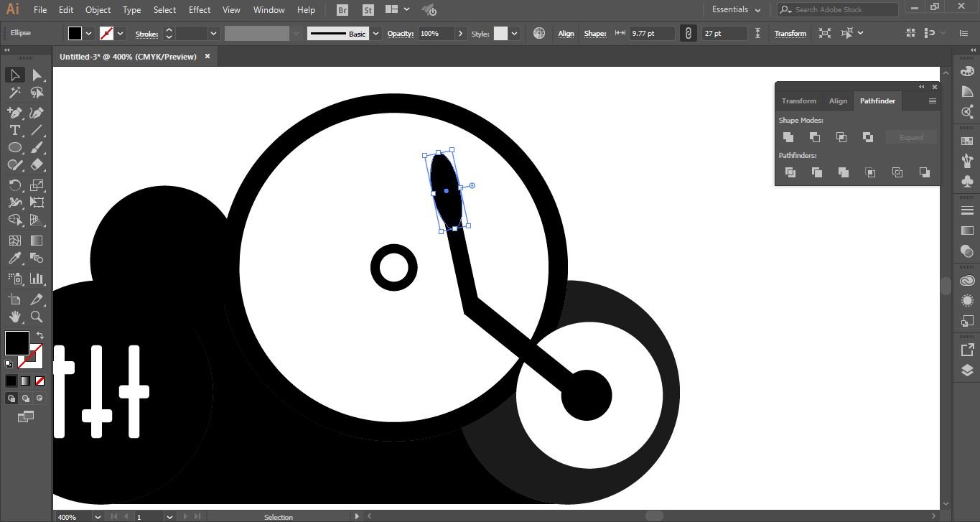Click Minus Front shape mode in Pathfinder
The image size is (980, 522).
click(x=815, y=137)
